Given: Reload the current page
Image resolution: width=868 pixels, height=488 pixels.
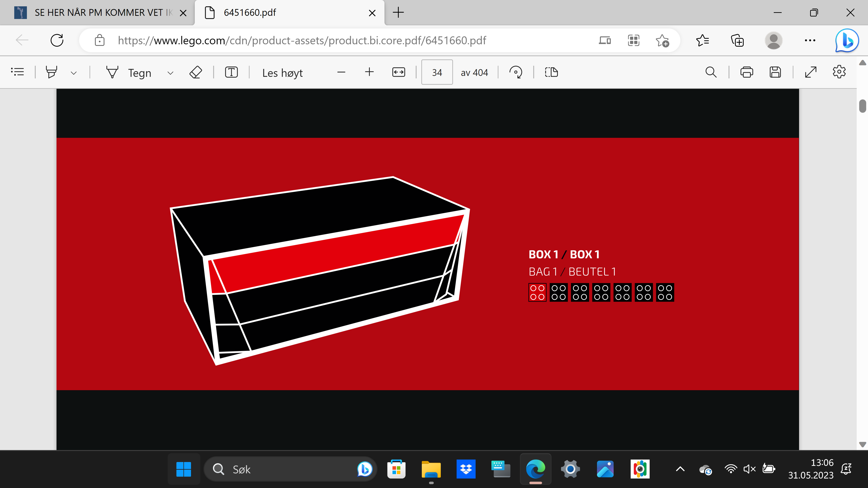Looking at the screenshot, I should coord(57,40).
